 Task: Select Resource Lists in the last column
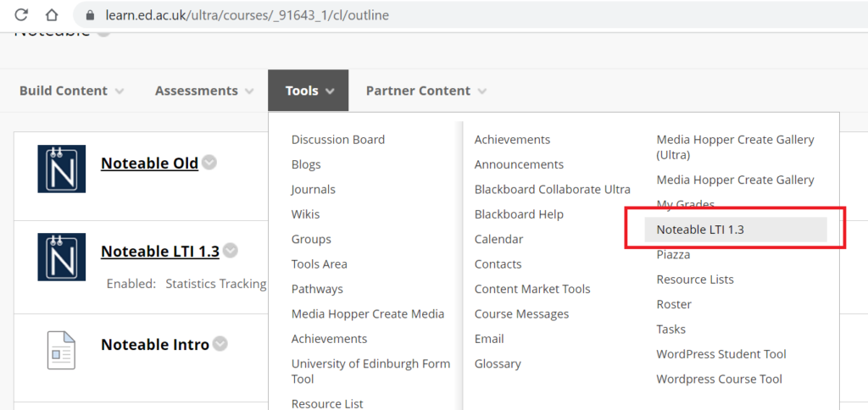(x=695, y=280)
